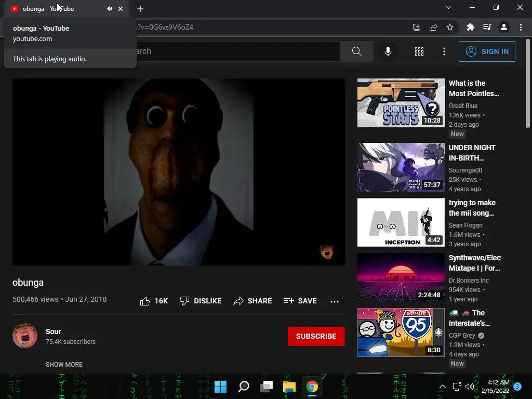This screenshot has height=399, width=532.
Task: Like the video with thumbs up
Action: [154, 301]
